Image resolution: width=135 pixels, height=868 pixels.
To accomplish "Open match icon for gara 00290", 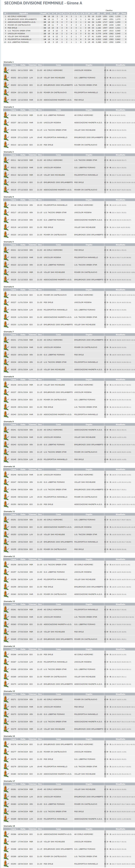I will tap(6, 864).
